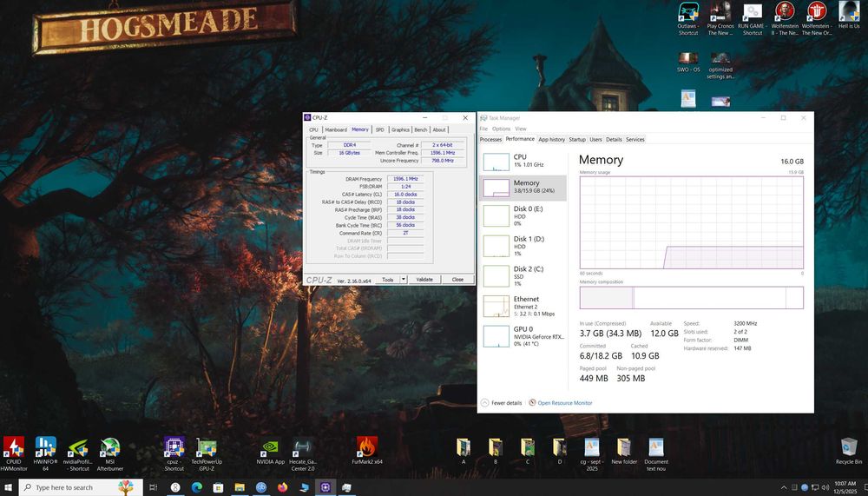Viewport: 868px width, 496px height.
Task: Open Task View from the taskbar
Action: point(154,487)
